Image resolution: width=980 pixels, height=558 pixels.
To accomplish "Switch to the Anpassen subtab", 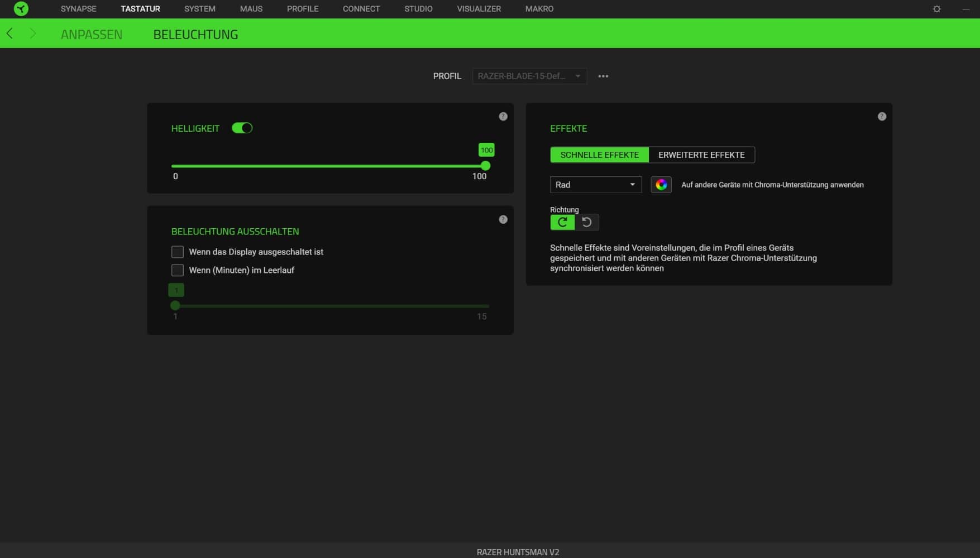I will 92,35.
